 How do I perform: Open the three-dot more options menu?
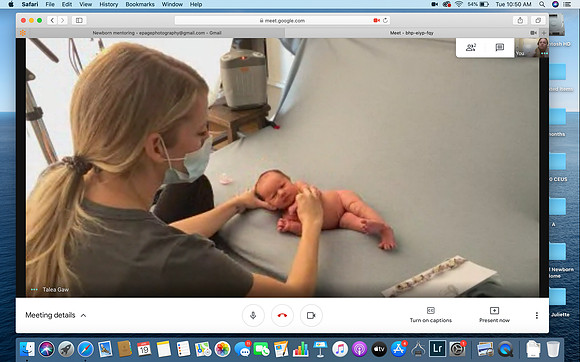[x=536, y=315]
